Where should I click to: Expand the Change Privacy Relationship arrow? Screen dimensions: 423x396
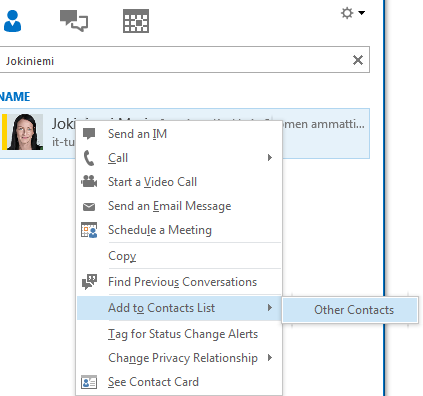tap(270, 358)
